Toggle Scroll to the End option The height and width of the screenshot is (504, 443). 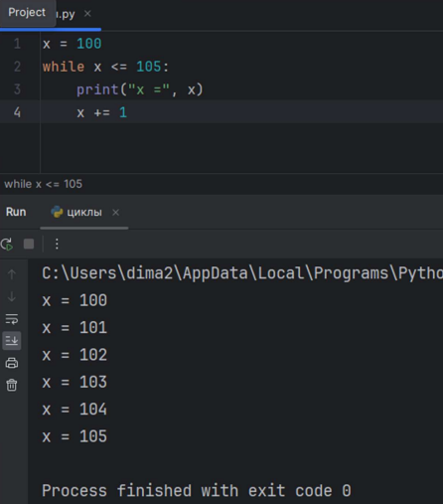[x=12, y=341]
